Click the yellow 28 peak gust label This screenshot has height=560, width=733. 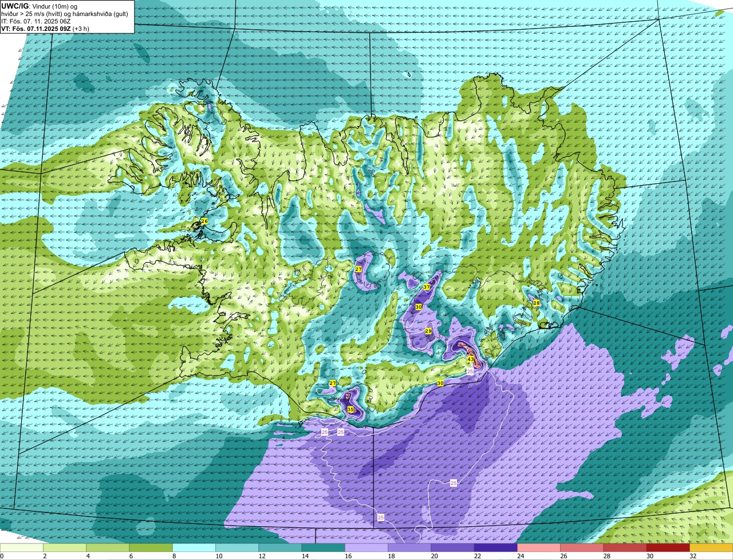click(537, 303)
